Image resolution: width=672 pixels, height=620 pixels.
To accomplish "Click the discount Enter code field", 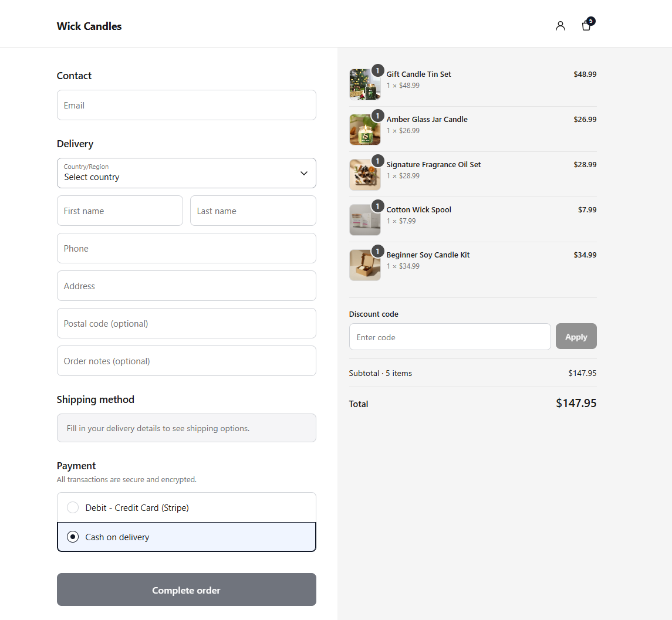I will [x=450, y=336].
